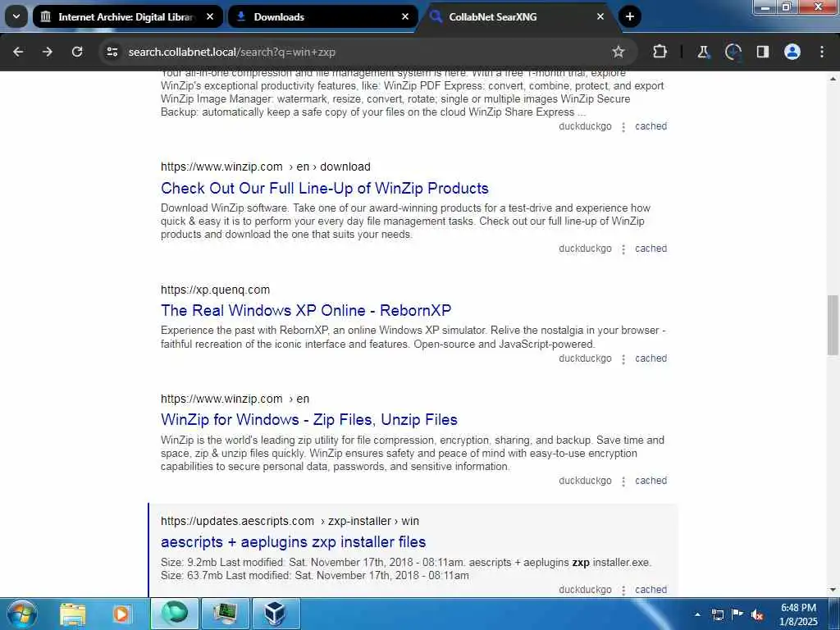Open Windows Explorer from taskbar
840x630 pixels.
click(73, 614)
